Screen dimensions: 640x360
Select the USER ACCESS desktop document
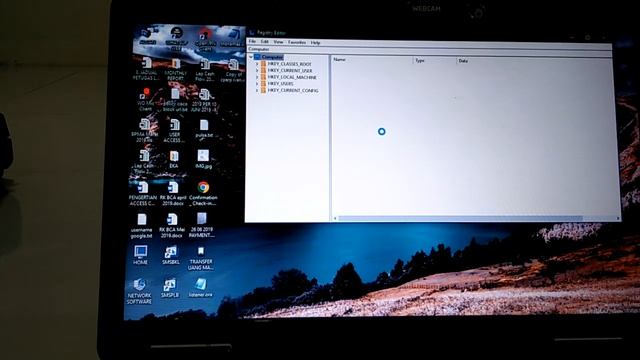(174, 131)
